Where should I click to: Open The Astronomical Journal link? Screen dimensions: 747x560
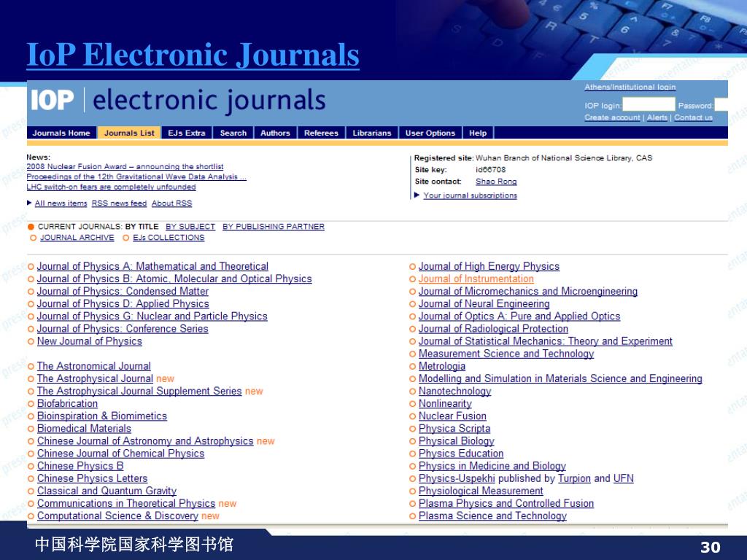[x=94, y=366]
